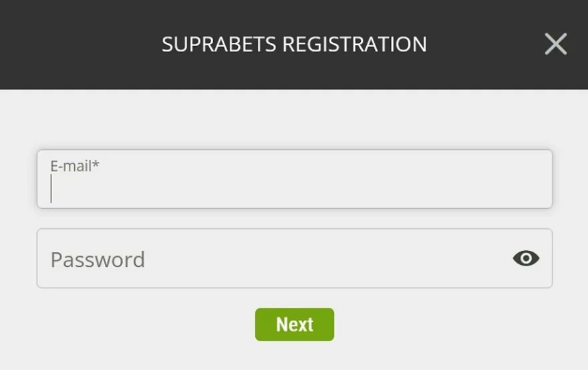Screen dimensions: 588x370
Task: Show password using the eye icon
Action: pos(526,258)
